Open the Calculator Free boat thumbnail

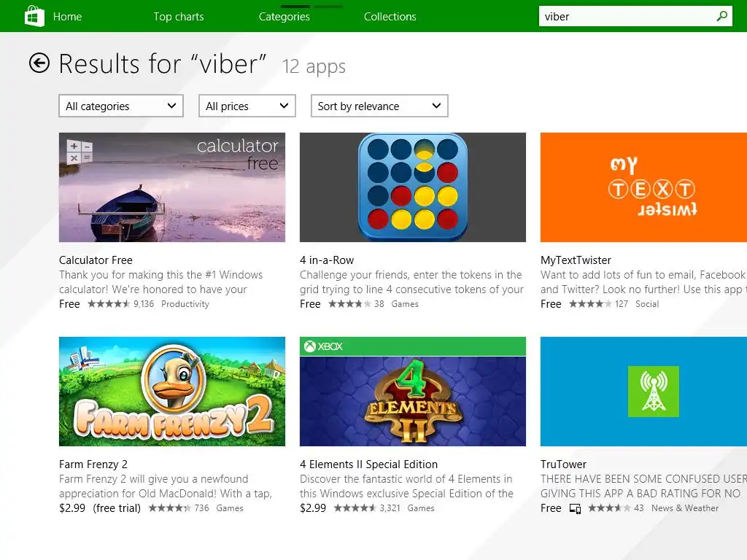click(x=172, y=187)
